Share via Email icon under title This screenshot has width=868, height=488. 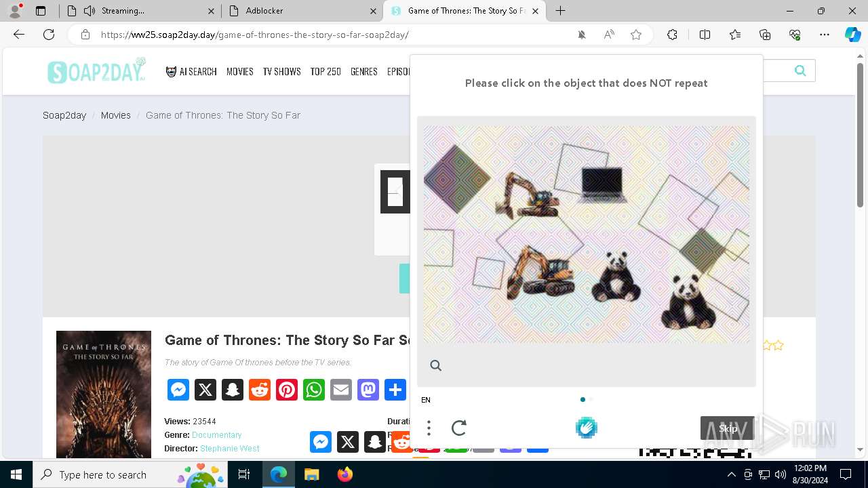341,390
